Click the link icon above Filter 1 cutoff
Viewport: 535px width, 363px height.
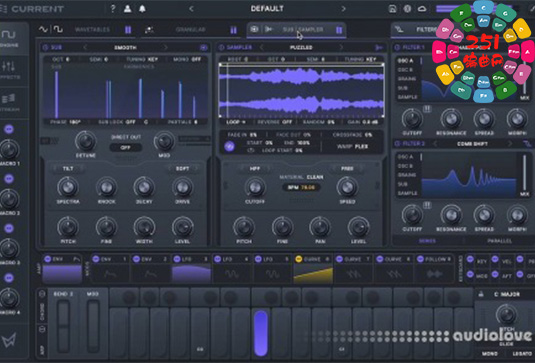coord(427,109)
